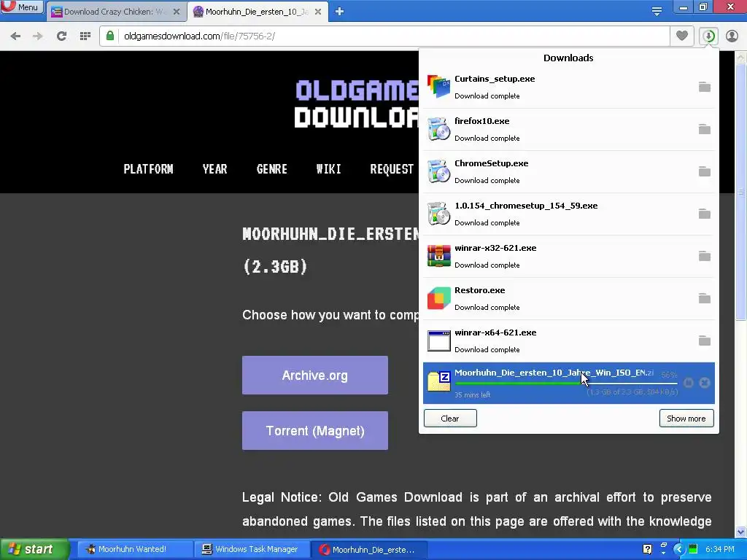Click Moorhuhn zip file icon
The height and width of the screenshot is (560, 747).
pyautogui.click(x=438, y=381)
